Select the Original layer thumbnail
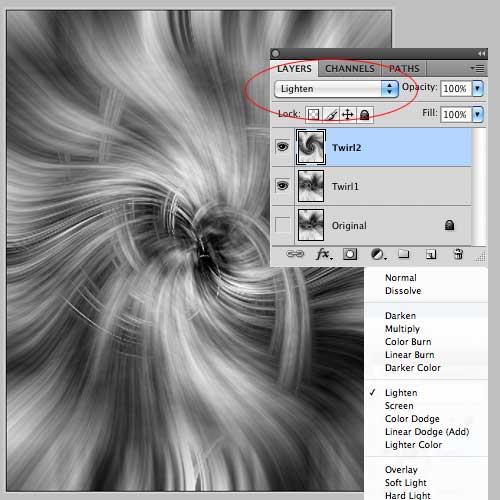This screenshot has width=500, height=500. point(311,225)
